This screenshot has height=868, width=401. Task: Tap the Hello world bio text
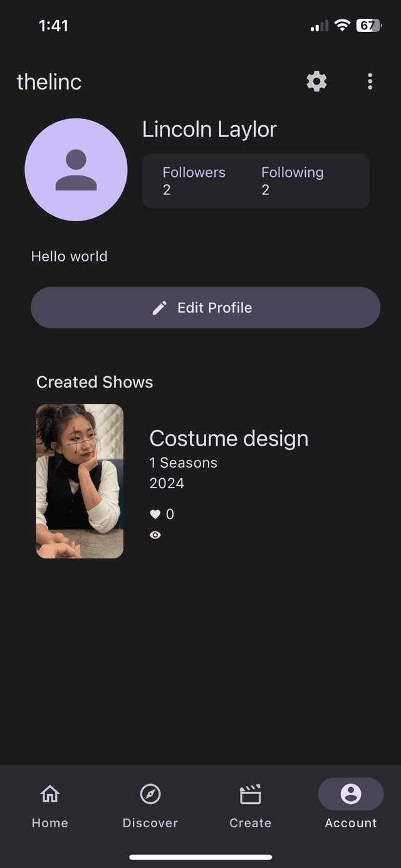70,256
